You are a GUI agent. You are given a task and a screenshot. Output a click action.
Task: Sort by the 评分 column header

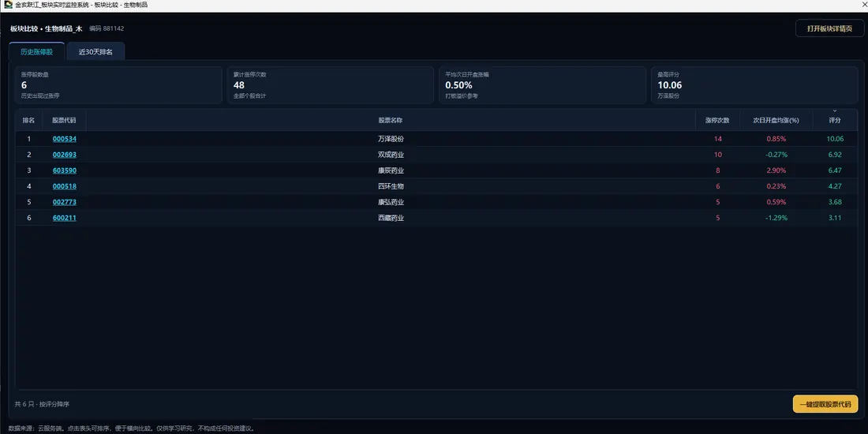click(835, 120)
